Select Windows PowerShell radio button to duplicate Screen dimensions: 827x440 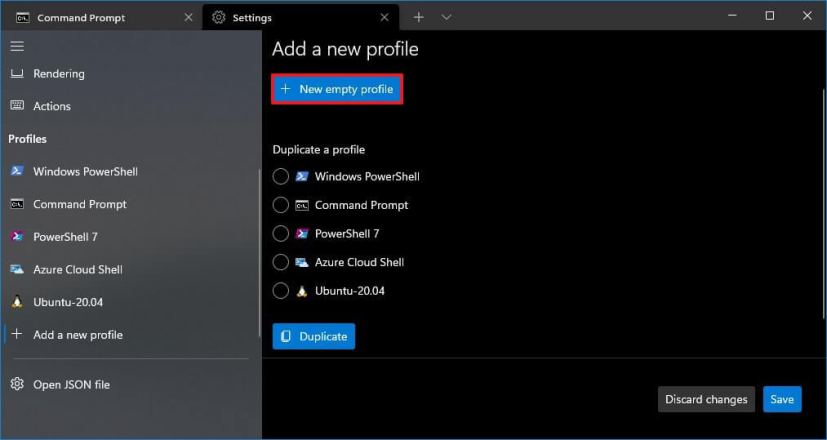pos(281,176)
